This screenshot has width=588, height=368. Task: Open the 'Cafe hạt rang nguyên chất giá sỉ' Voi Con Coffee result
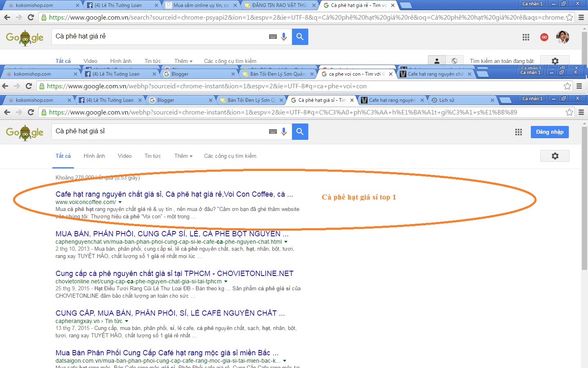click(174, 194)
